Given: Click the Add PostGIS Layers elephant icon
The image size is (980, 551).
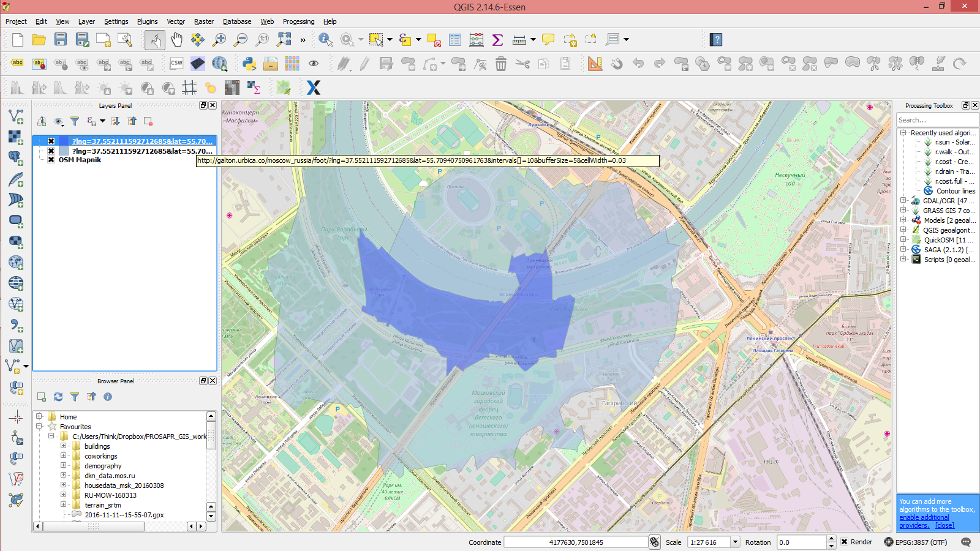Looking at the screenshot, I should click(16, 158).
